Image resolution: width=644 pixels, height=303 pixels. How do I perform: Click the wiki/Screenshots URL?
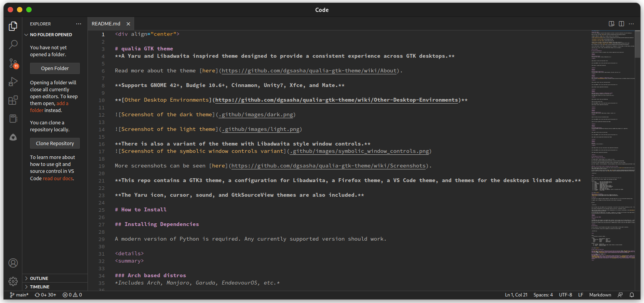point(328,166)
